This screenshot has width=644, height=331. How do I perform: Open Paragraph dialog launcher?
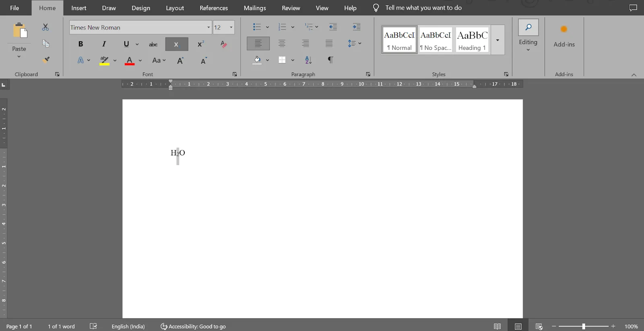[x=368, y=74]
